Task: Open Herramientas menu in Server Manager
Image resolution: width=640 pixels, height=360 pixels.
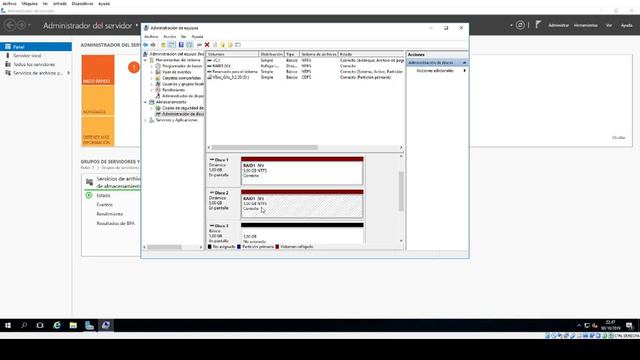Action: (x=585, y=25)
